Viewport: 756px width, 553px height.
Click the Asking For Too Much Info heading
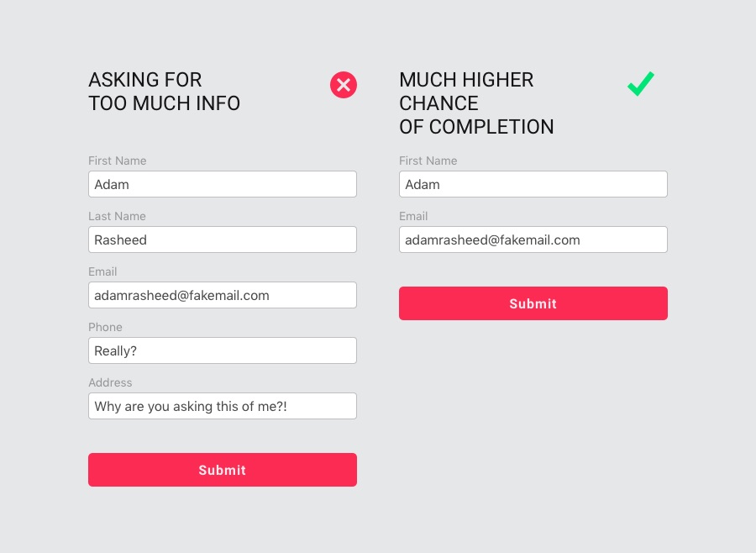click(x=164, y=92)
